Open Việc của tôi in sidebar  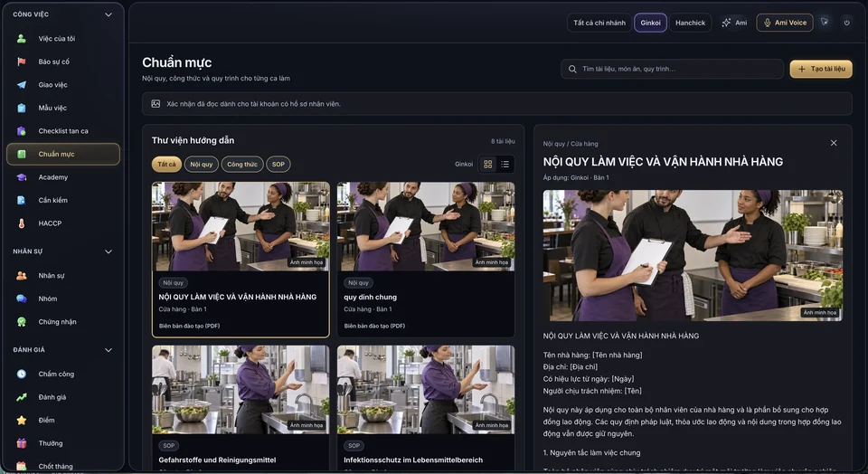62,39
